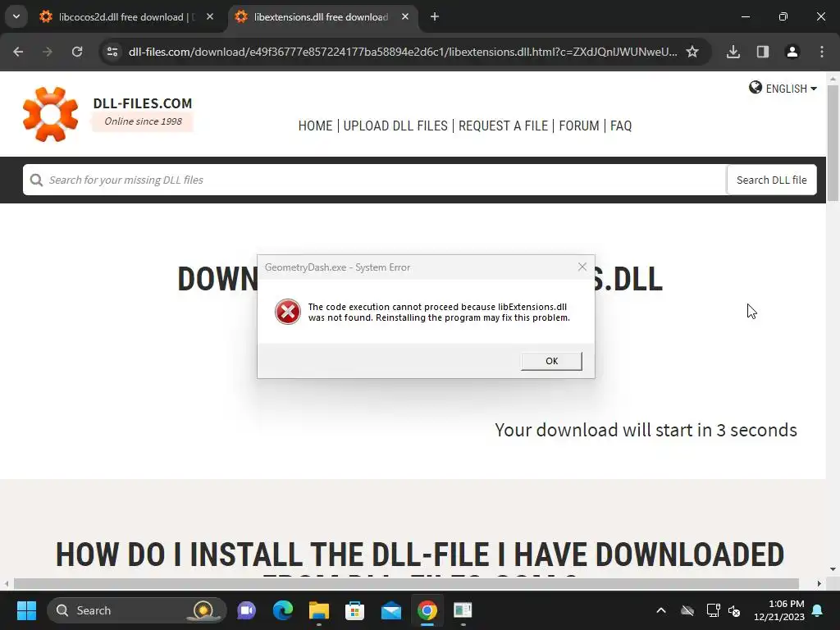
Task: Open the Chrome profile icon
Action: tap(792, 52)
